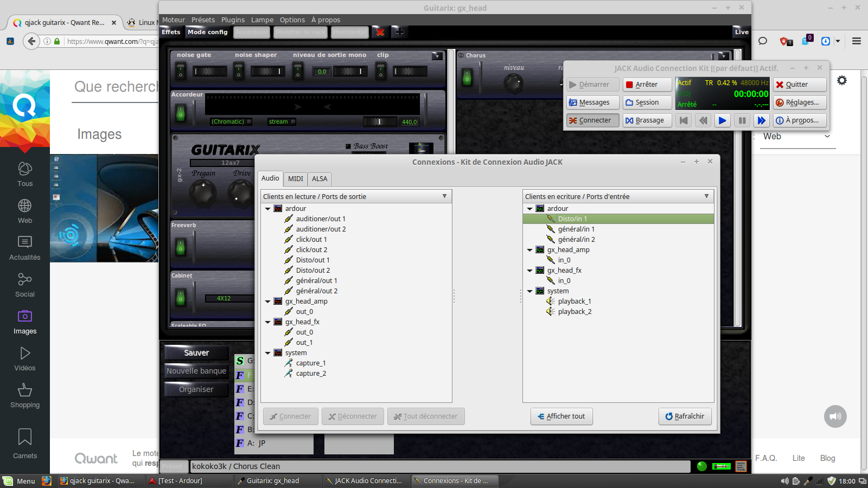The height and width of the screenshot is (488, 868).
Task: Open the Menu button on taskbar
Action: [20, 481]
